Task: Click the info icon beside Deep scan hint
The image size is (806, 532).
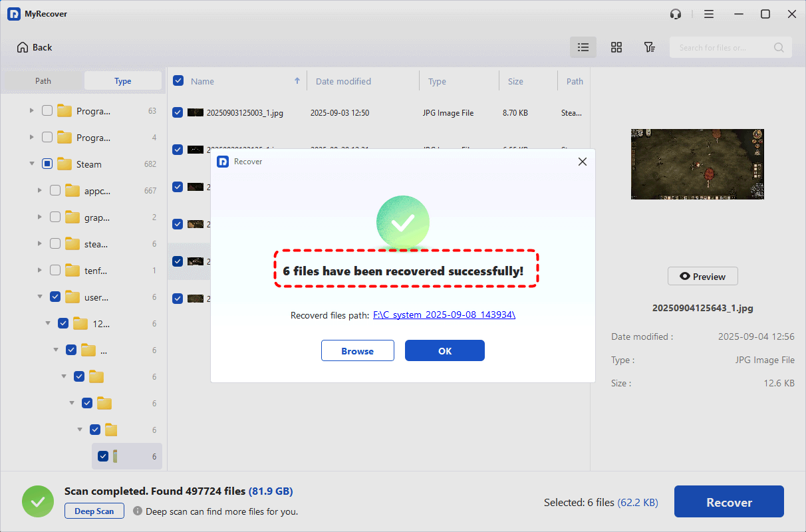Action: click(x=138, y=511)
